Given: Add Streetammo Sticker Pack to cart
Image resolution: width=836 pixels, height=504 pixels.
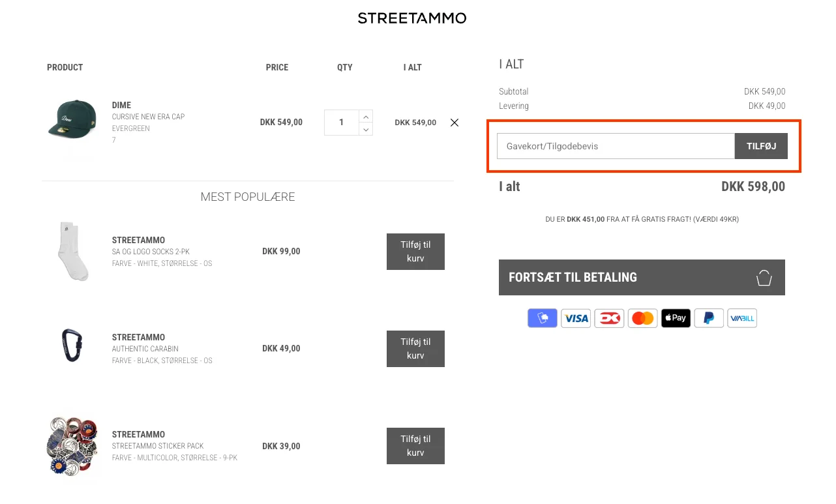Looking at the screenshot, I should coord(415,446).
